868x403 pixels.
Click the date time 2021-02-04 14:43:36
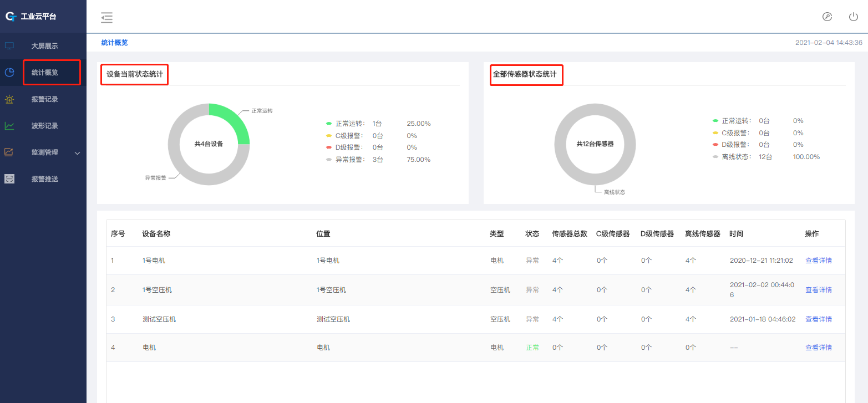[x=829, y=43]
